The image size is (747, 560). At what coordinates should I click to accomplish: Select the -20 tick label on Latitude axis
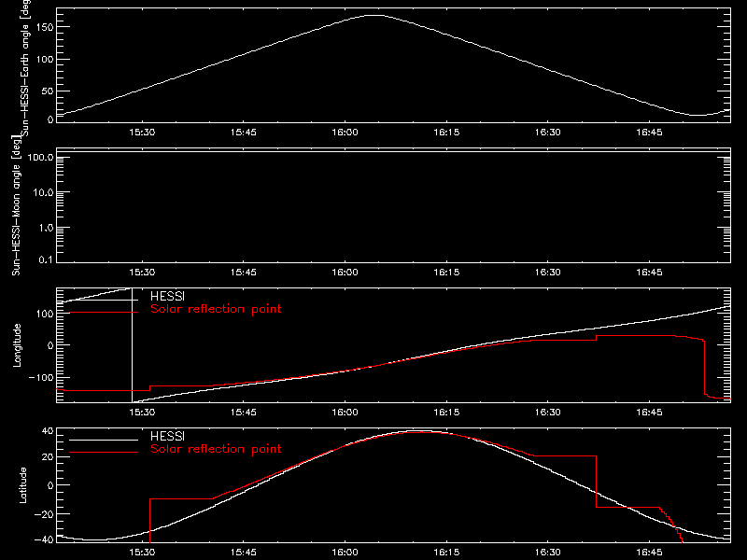(44, 514)
